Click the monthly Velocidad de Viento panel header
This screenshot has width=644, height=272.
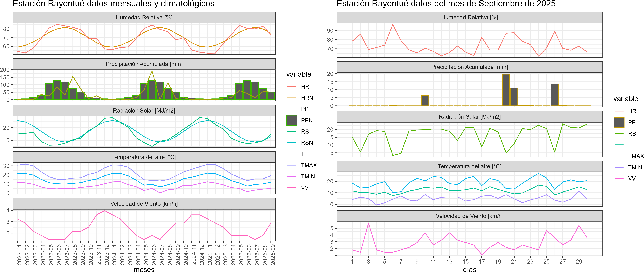point(144,204)
